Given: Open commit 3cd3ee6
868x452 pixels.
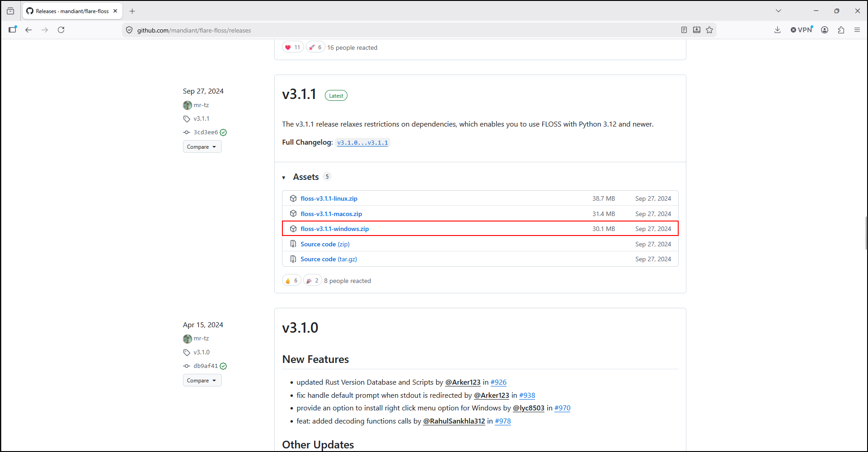Looking at the screenshot, I should [x=206, y=132].
